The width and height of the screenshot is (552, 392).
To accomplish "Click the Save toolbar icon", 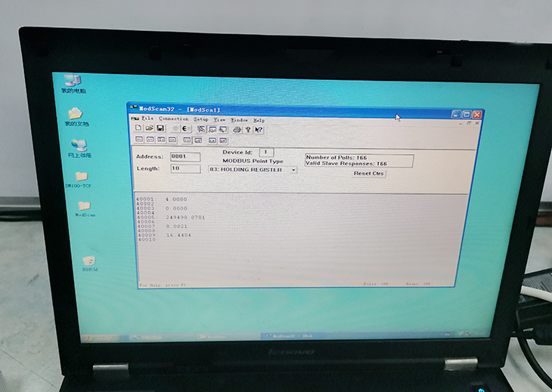I will click(x=161, y=129).
